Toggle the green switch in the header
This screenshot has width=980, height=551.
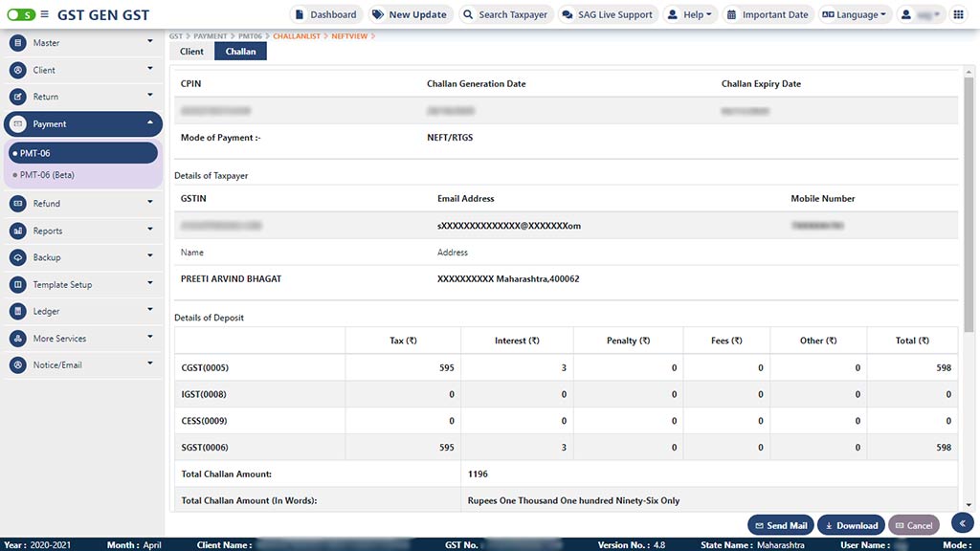coord(20,15)
